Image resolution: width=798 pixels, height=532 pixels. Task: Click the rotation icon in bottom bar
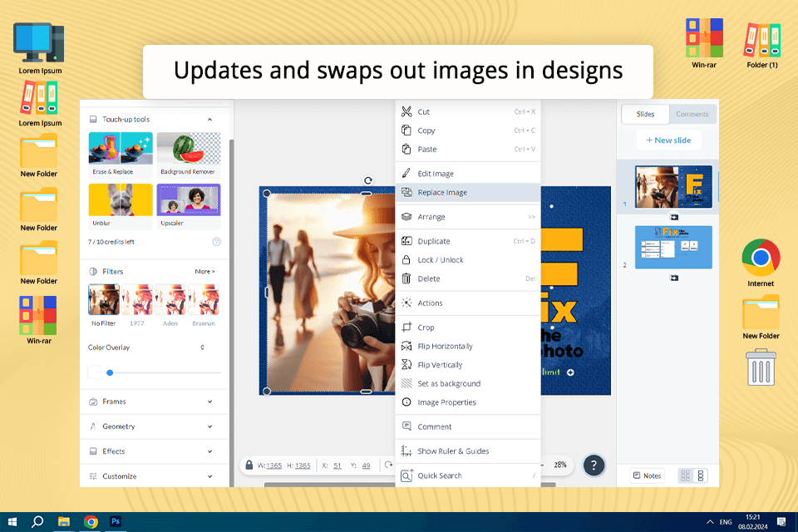pos(388,465)
